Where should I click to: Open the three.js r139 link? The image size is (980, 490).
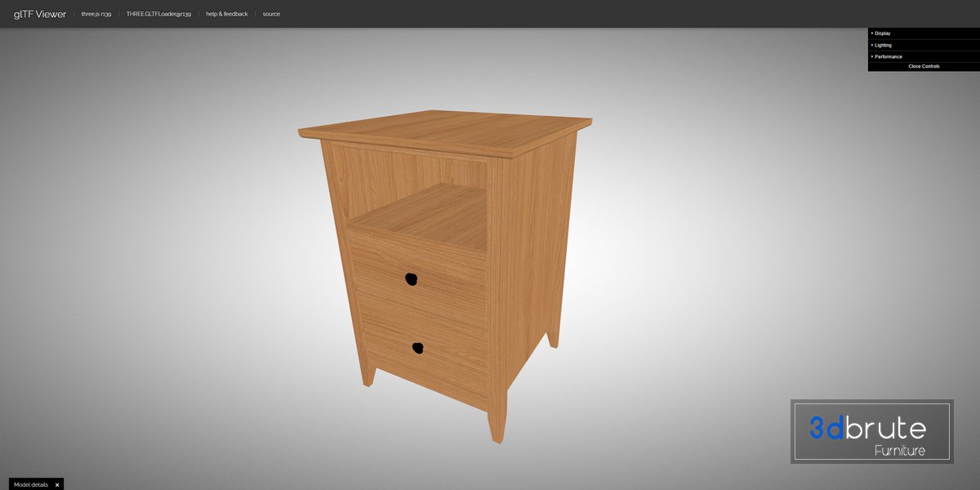96,14
